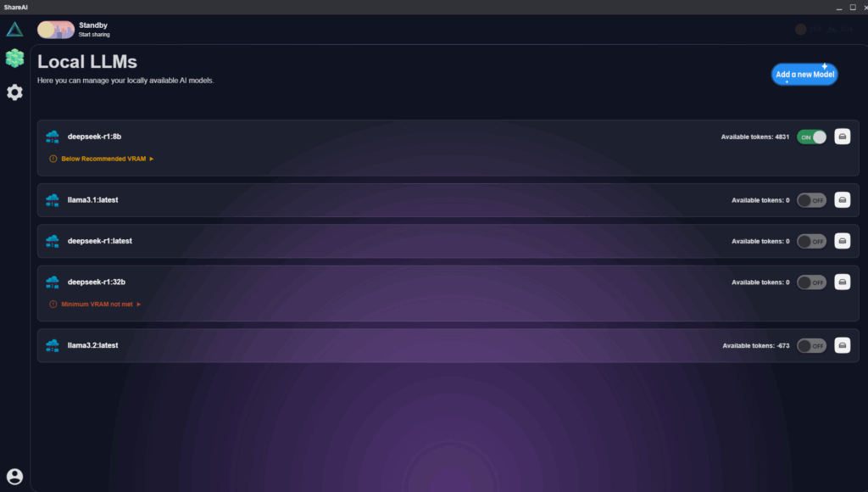Enable the llama3.1:latest model toggle

pos(811,200)
